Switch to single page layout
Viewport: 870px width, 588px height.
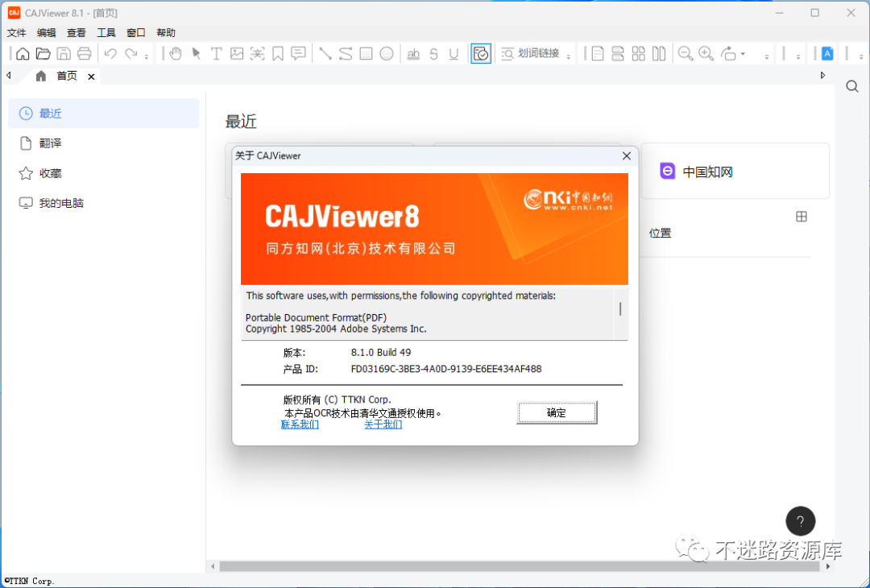click(x=598, y=54)
